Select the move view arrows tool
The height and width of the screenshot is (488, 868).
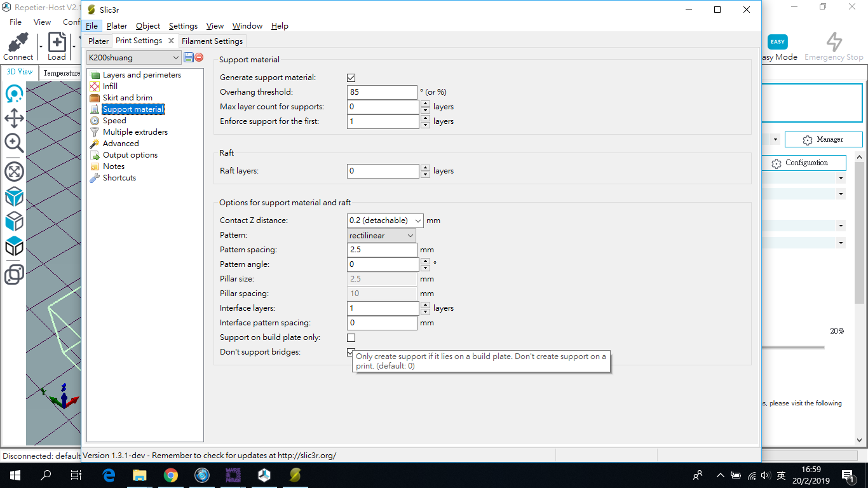coord(14,118)
